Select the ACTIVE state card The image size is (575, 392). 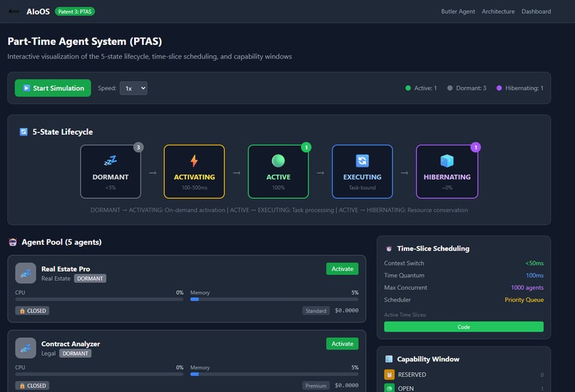[x=278, y=172]
